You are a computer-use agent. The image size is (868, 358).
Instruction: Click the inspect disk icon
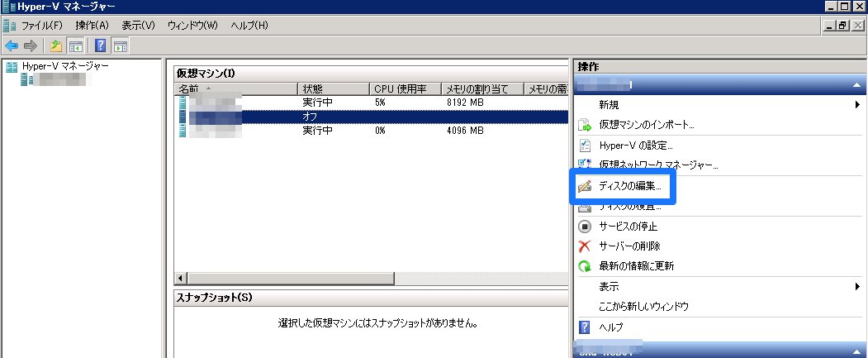pyautogui.click(x=585, y=208)
